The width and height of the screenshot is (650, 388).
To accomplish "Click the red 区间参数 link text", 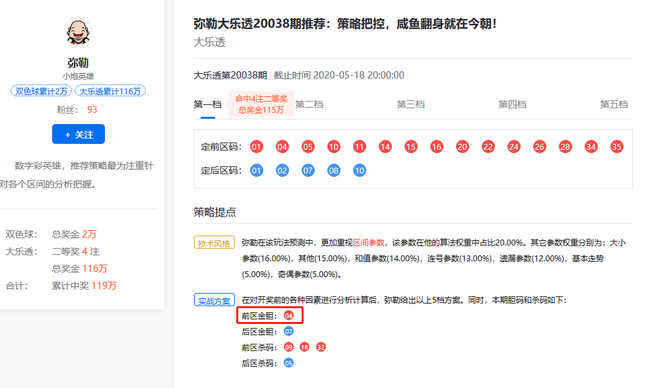I will pyautogui.click(x=369, y=242).
